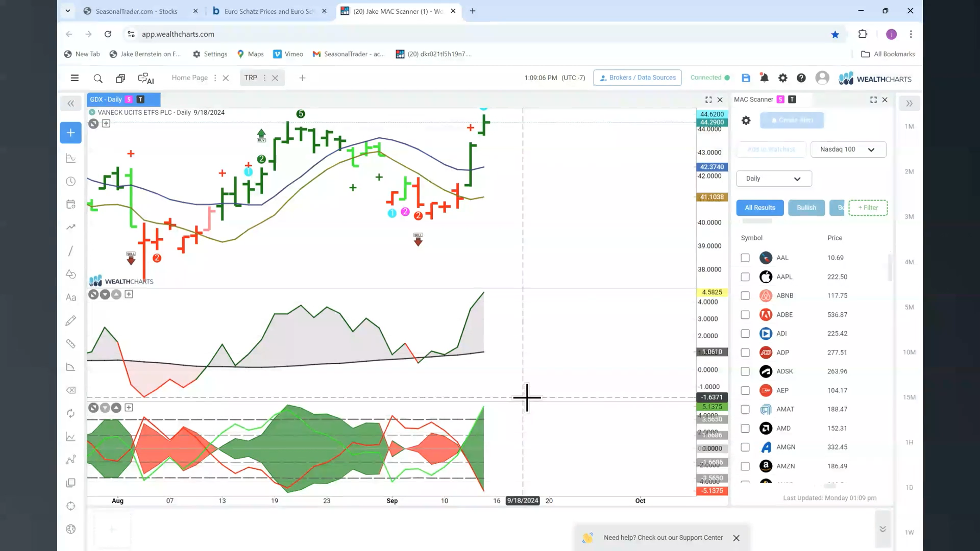Switch to SeasonalTrader.com browser tab

(x=137, y=11)
